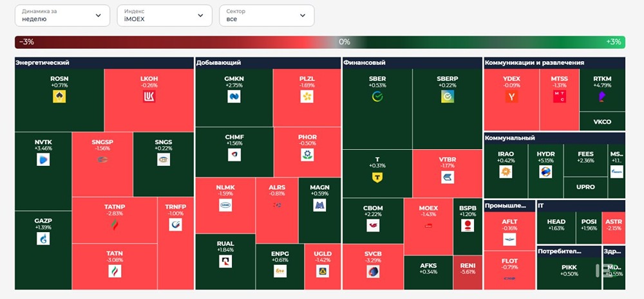This screenshot has height=299, width=644.
Task: Click the T-Bank yellow logo icon
Action: (377, 177)
